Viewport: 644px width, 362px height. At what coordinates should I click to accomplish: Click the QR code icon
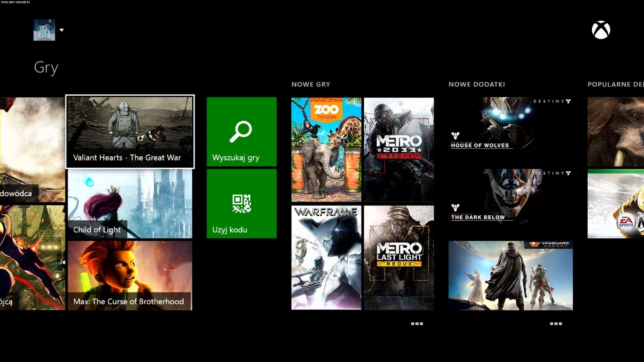coord(241,203)
